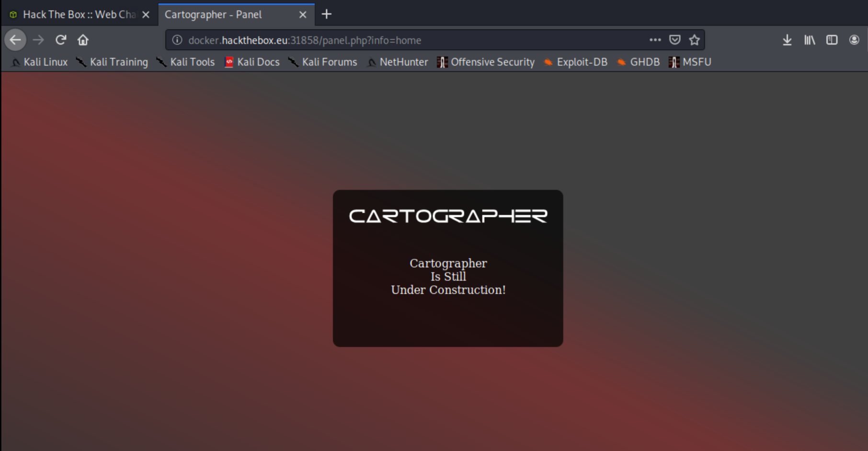The width and height of the screenshot is (868, 451).
Task: Open Firefox account menu
Action: pyautogui.click(x=854, y=40)
